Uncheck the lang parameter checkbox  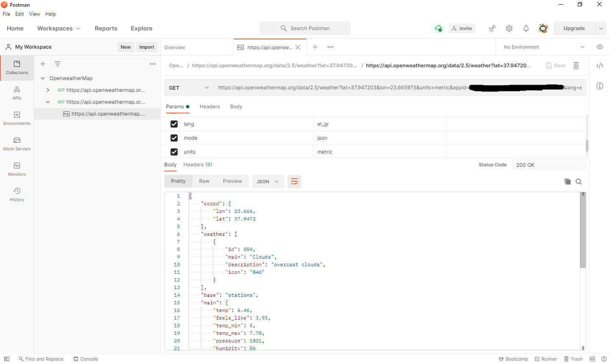(x=174, y=124)
